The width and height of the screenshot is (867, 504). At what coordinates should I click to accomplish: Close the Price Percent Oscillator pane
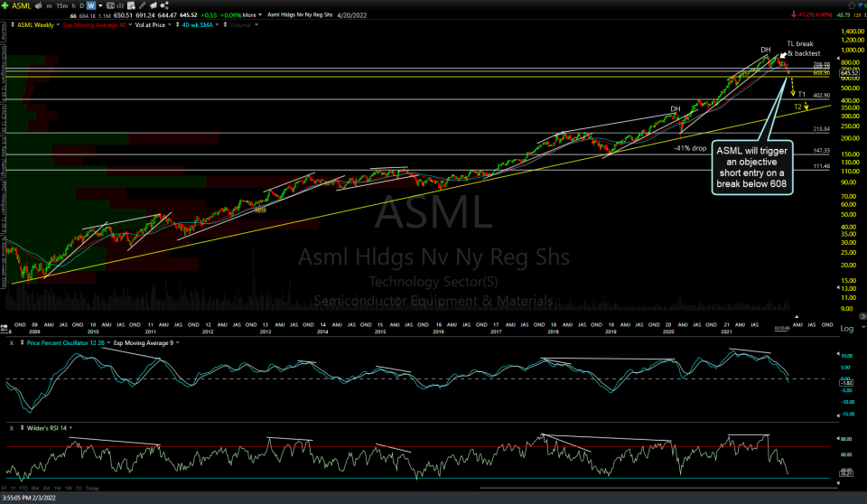click(x=11, y=343)
